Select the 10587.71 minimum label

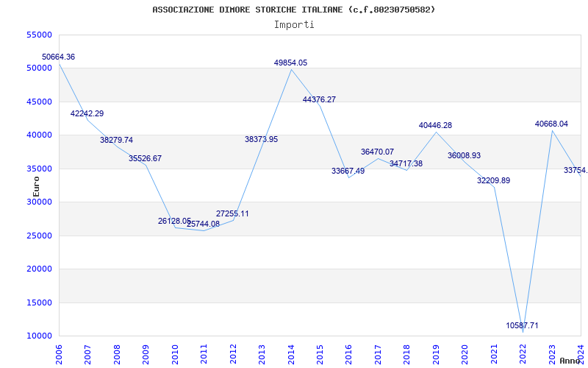click(522, 325)
